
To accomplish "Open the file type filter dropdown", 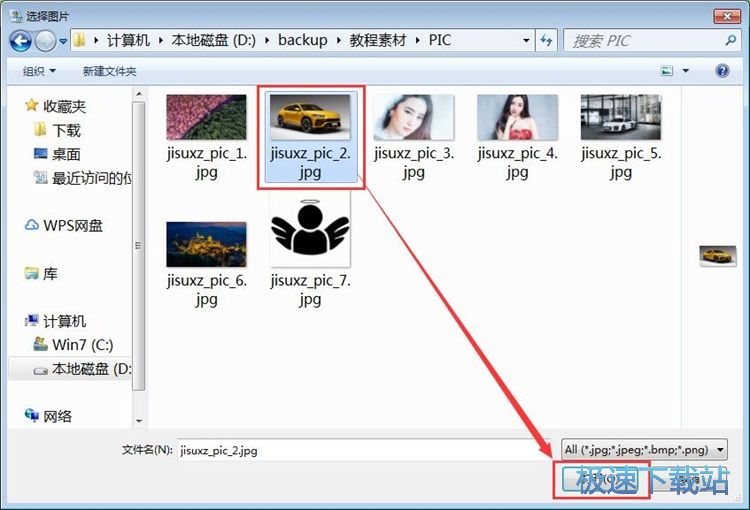I will tap(644, 450).
